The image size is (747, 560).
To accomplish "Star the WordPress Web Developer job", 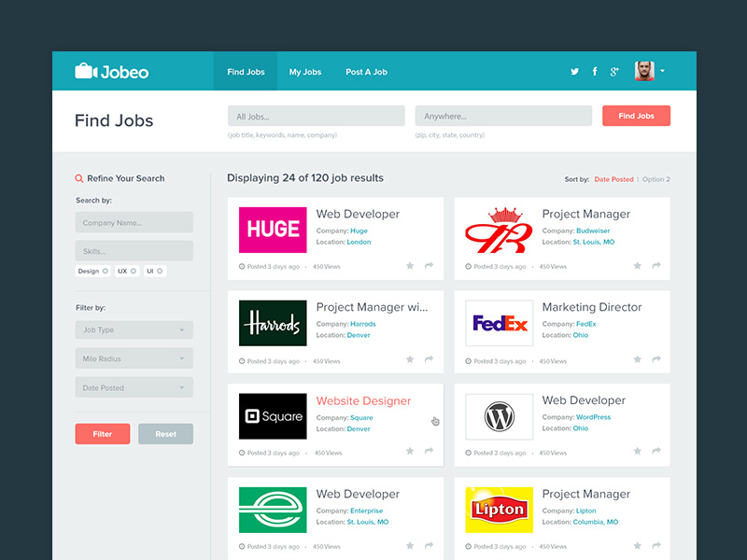I will pos(638,451).
